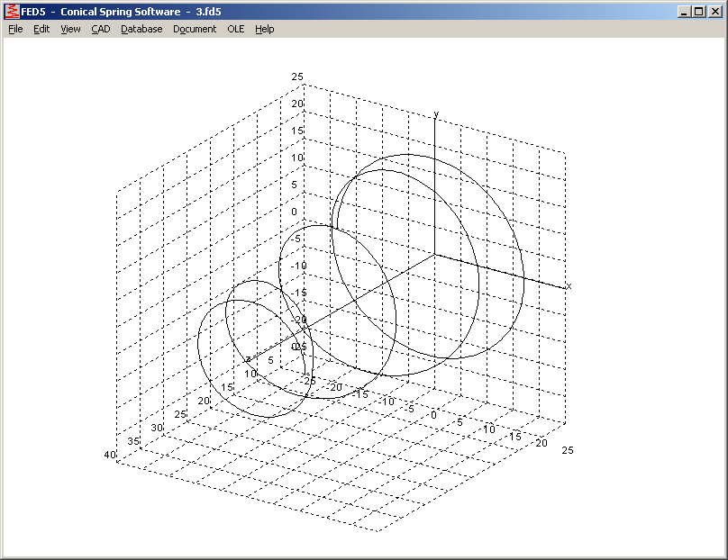Click the tick label 35 on the lower-left scale
Viewport: 728px width, 560px height.
[x=133, y=441]
